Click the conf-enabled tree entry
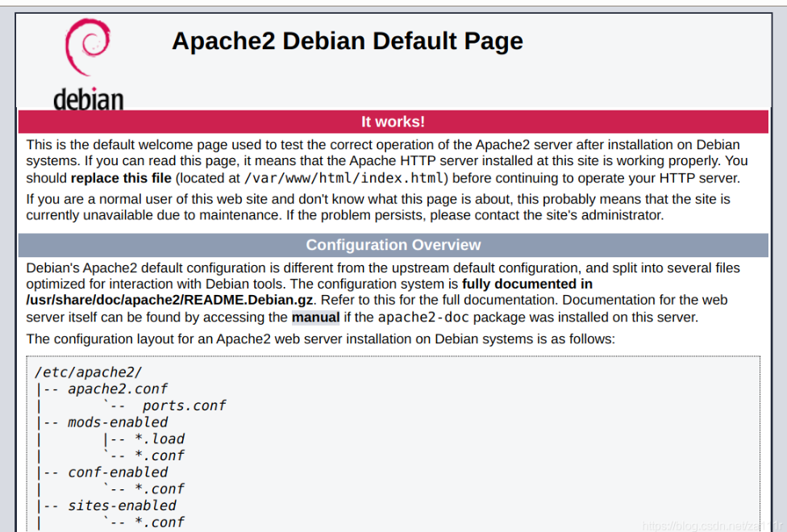 pos(118,472)
